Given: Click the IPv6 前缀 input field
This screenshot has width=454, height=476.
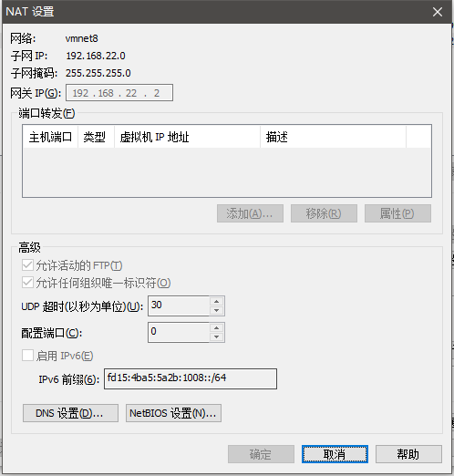Looking at the screenshot, I should 191,378.
